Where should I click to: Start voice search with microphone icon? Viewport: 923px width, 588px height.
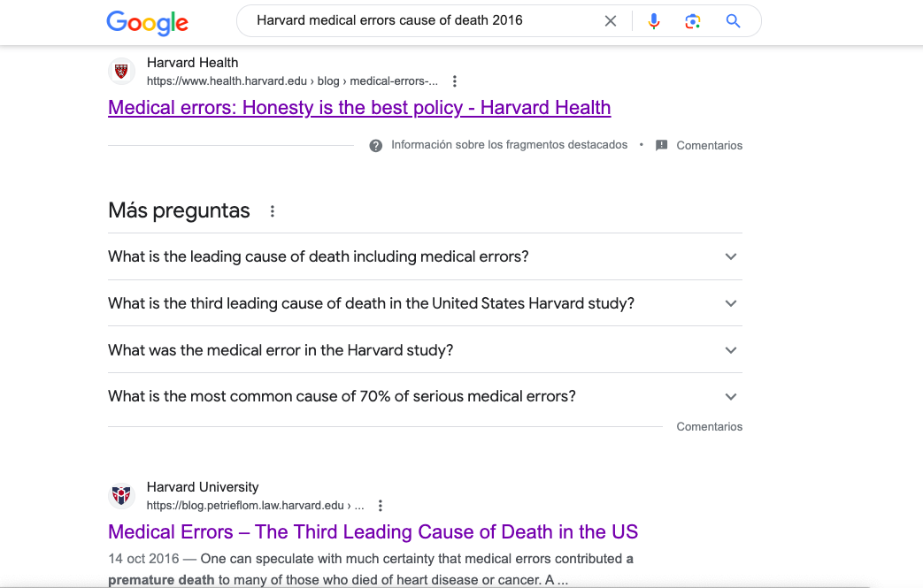pos(653,21)
